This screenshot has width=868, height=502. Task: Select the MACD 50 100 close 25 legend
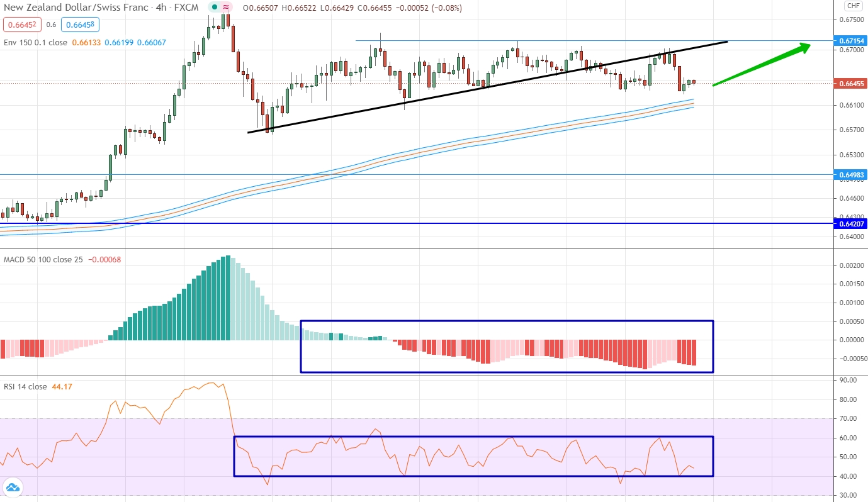point(43,259)
